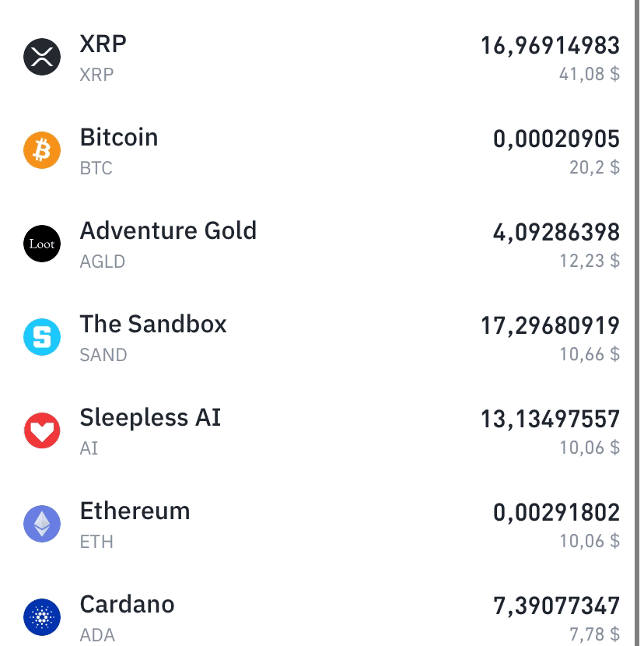Screen dimensions: 644x646
Task: Tap the blue Sandbox S logo icon
Action: [x=42, y=337]
